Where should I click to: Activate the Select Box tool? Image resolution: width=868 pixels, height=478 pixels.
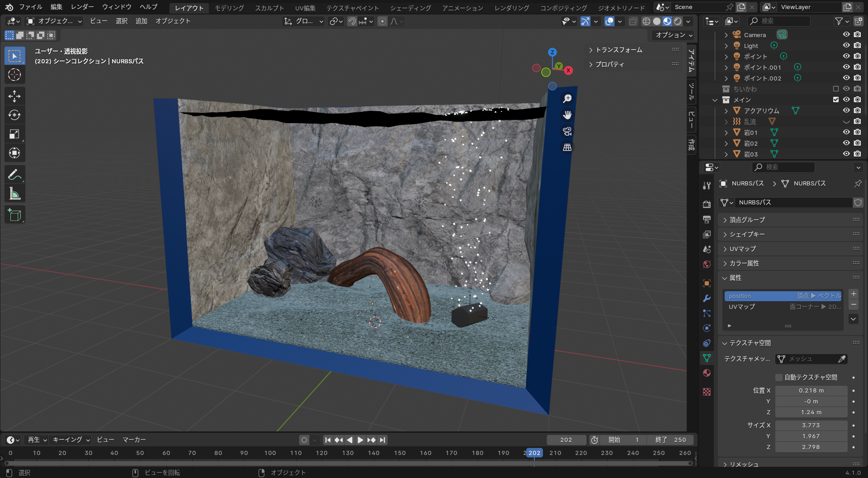coord(14,56)
